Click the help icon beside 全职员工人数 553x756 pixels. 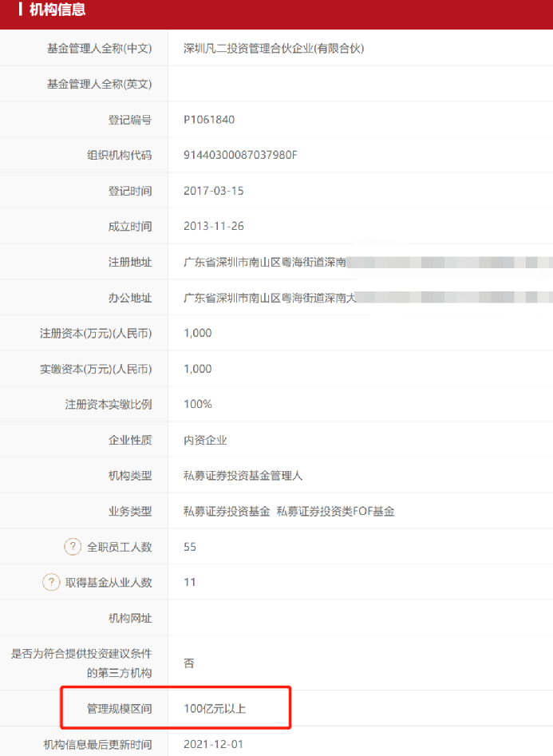coord(73,547)
